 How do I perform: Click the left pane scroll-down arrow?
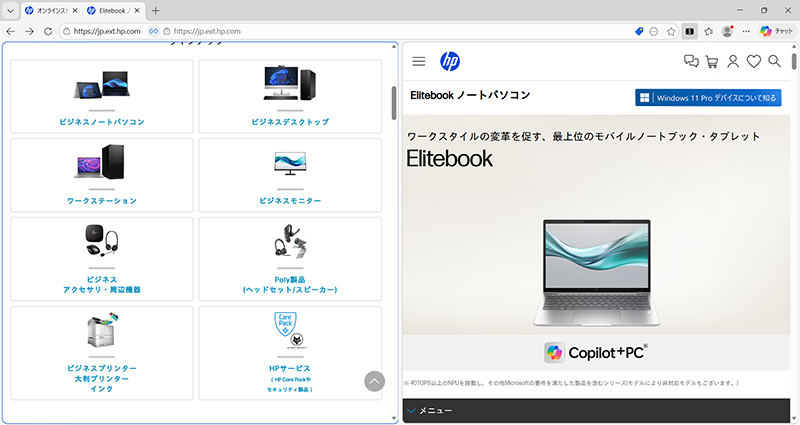pyautogui.click(x=394, y=418)
